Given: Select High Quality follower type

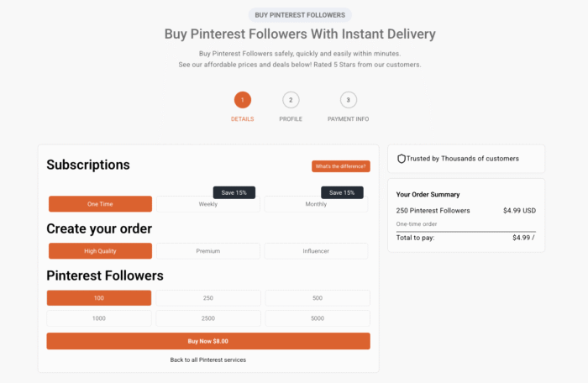Looking at the screenshot, I should click(x=100, y=251).
